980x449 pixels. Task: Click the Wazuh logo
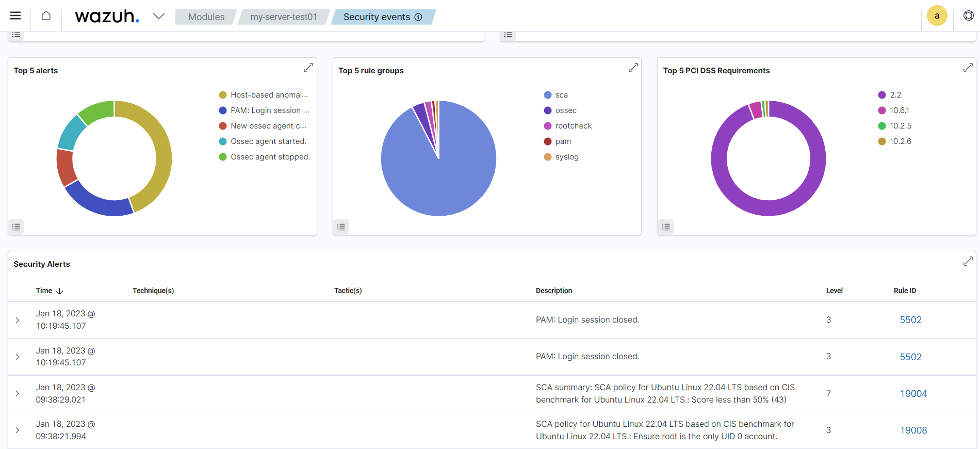107,17
